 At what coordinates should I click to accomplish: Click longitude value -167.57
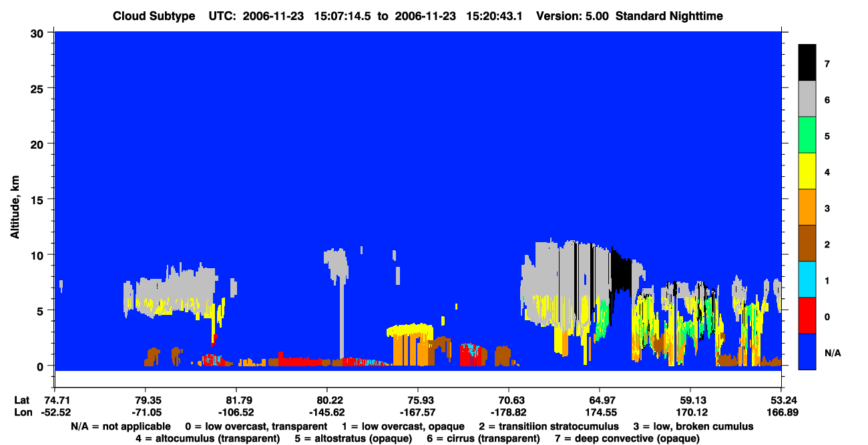[418, 412]
